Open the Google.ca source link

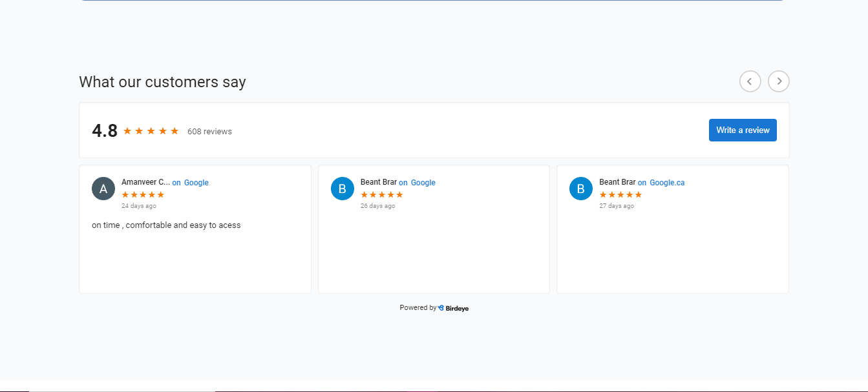click(667, 183)
